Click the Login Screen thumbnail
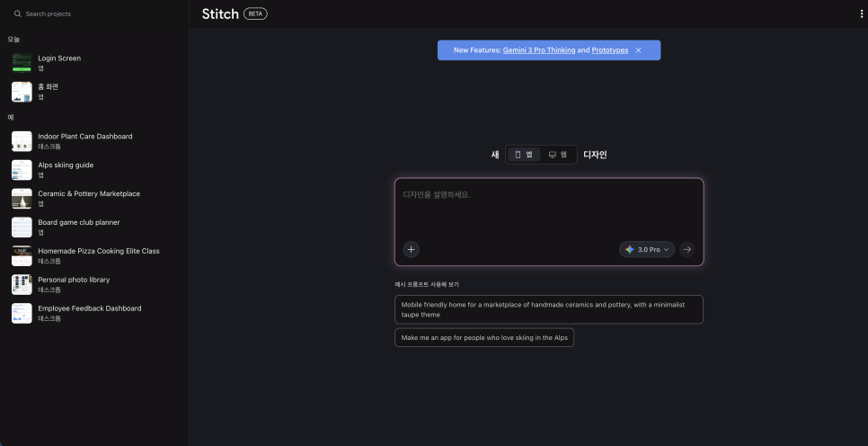Image resolution: width=868 pixels, height=446 pixels. (22, 63)
